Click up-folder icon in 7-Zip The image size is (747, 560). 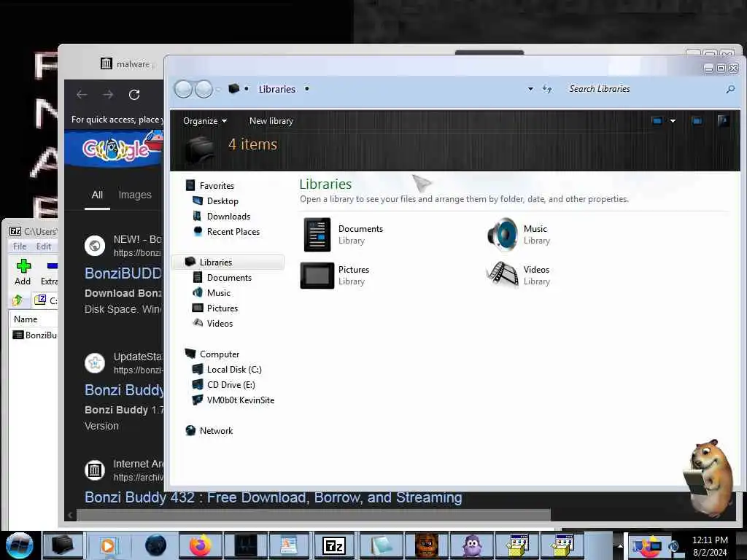click(18, 300)
